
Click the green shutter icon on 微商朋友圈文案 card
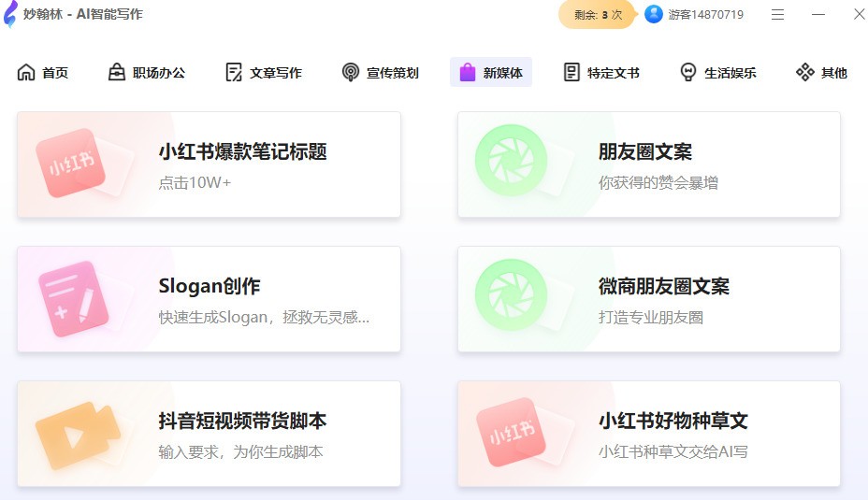(511, 294)
